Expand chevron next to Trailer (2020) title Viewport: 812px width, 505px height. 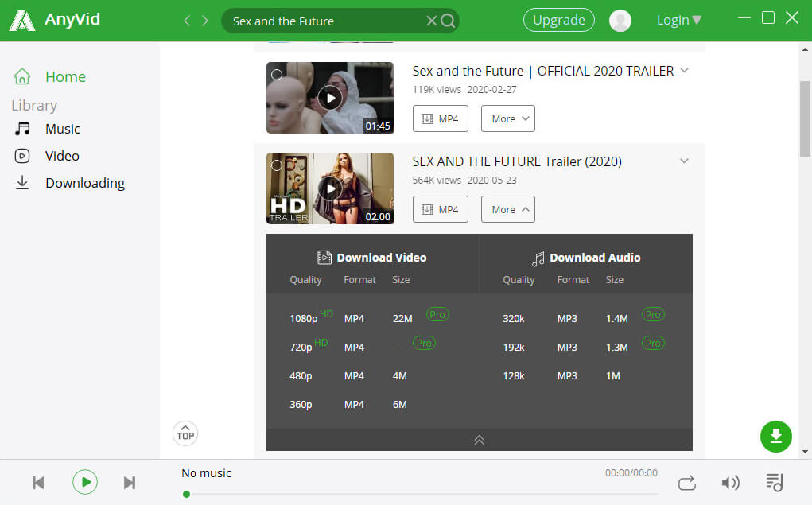[685, 161]
